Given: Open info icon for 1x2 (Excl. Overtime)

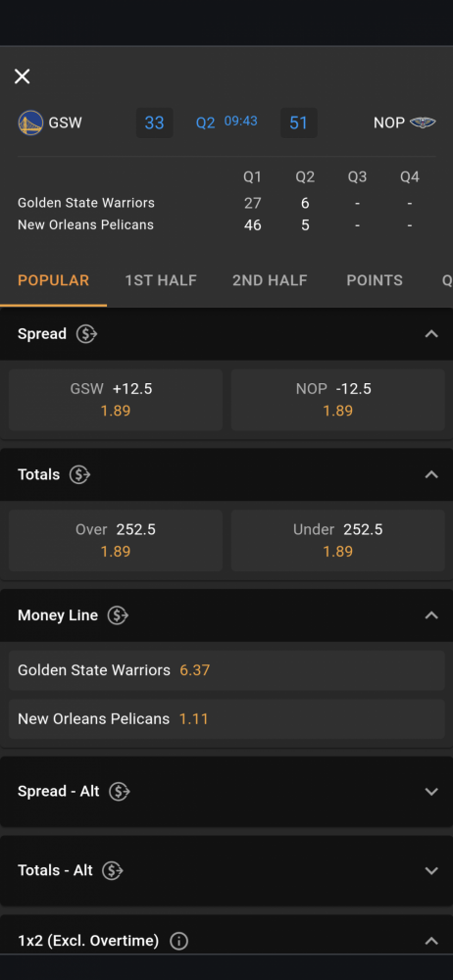Looking at the screenshot, I should (179, 941).
